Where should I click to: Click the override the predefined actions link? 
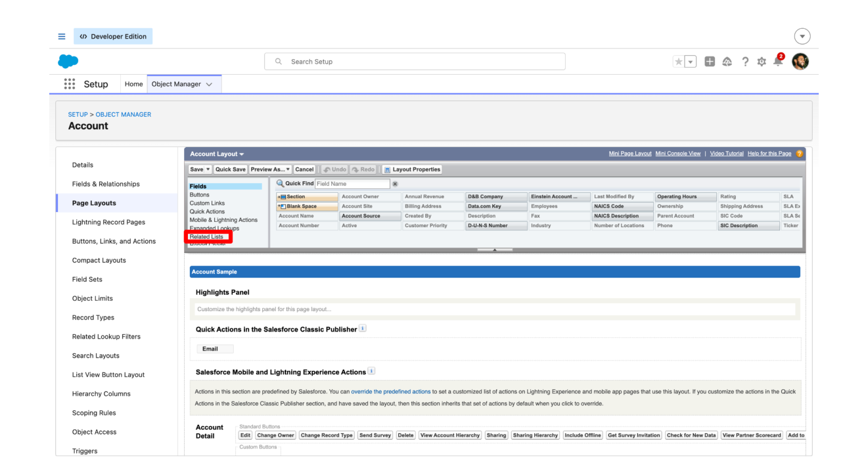(x=390, y=391)
